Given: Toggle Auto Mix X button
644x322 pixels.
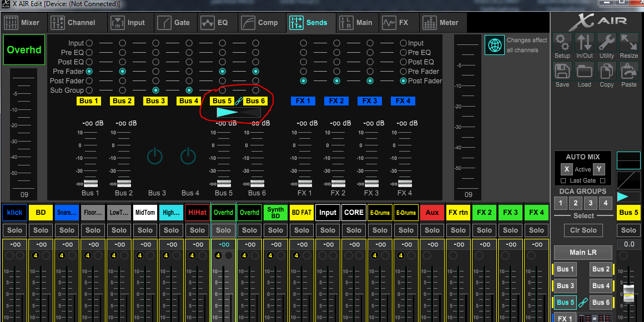Looking at the screenshot, I should (566, 169).
